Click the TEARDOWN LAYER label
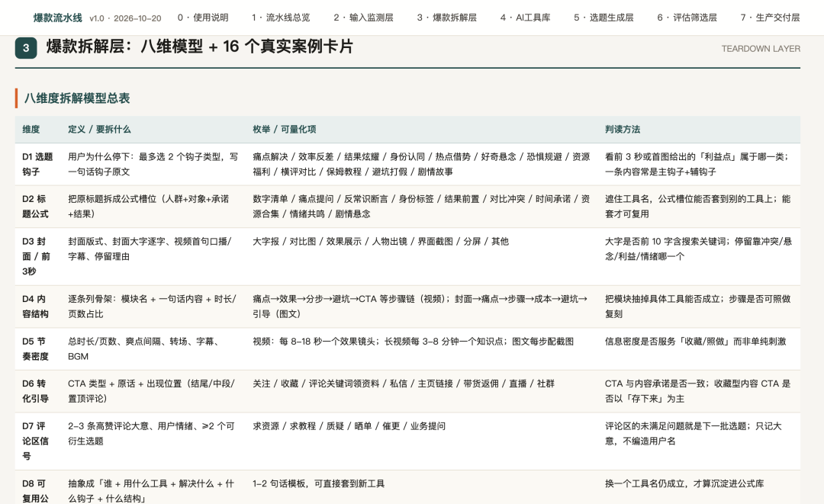This screenshot has width=824, height=504. (x=761, y=49)
